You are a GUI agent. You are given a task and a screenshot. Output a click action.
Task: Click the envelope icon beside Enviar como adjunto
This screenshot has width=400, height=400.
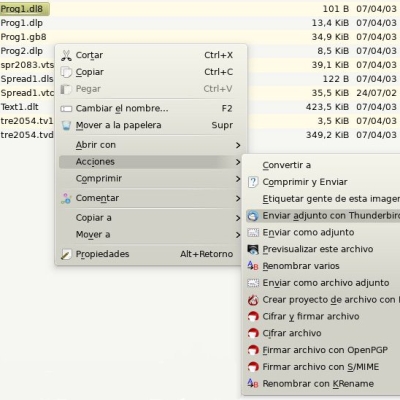pos(253,232)
